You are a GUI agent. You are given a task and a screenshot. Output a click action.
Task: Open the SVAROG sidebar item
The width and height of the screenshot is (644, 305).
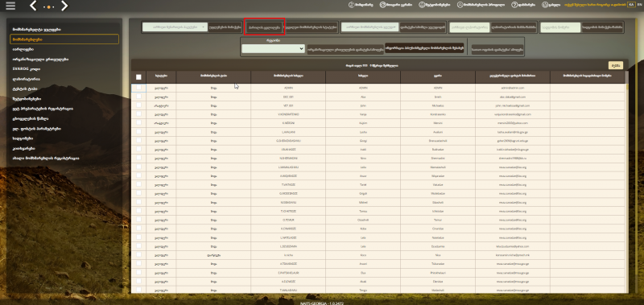(27, 69)
